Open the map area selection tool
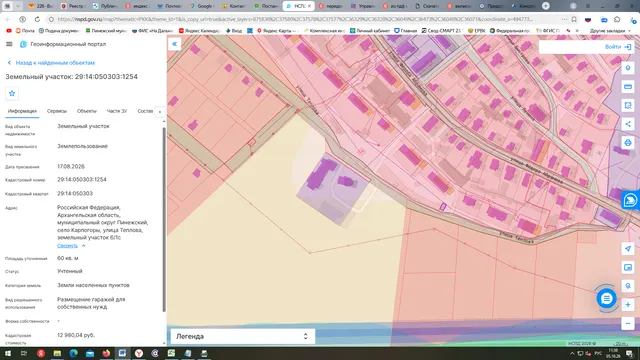 [x=628, y=105]
